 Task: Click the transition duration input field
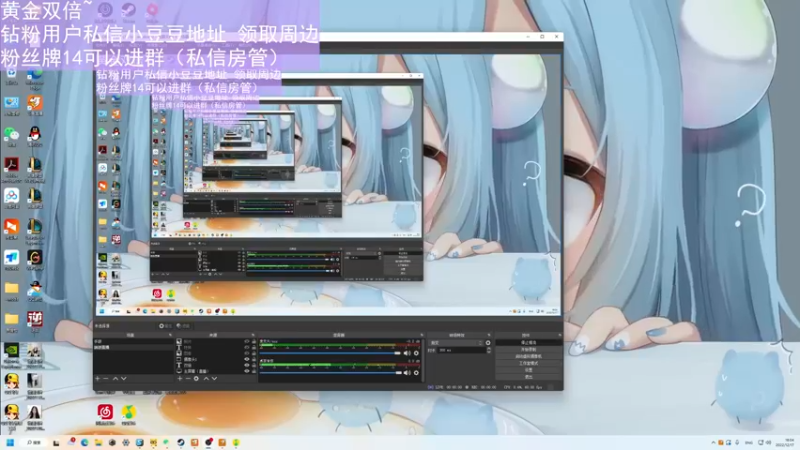462,350
